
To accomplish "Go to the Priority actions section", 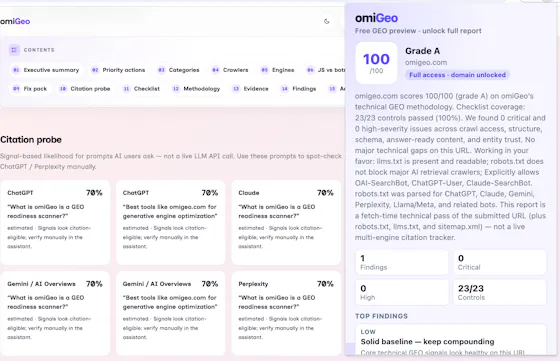I will pyautogui.click(x=119, y=70).
